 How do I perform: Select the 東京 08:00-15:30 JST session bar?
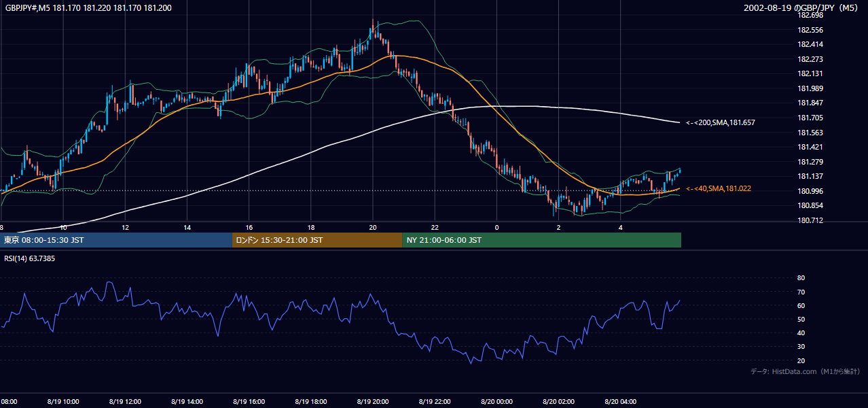click(x=116, y=240)
